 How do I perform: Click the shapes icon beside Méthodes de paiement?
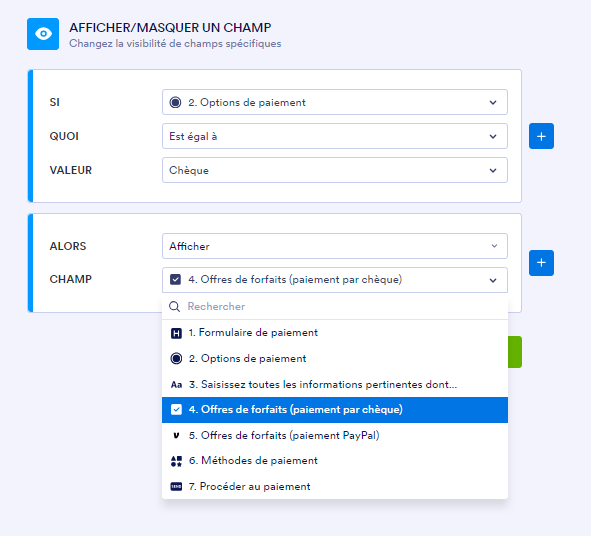click(176, 461)
